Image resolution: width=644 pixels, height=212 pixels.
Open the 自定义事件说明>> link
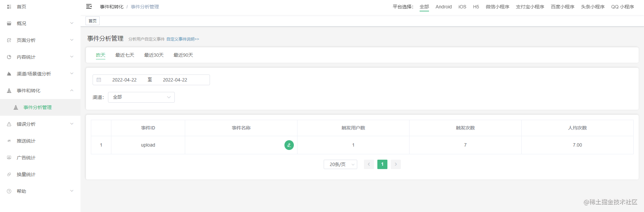[x=183, y=39]
